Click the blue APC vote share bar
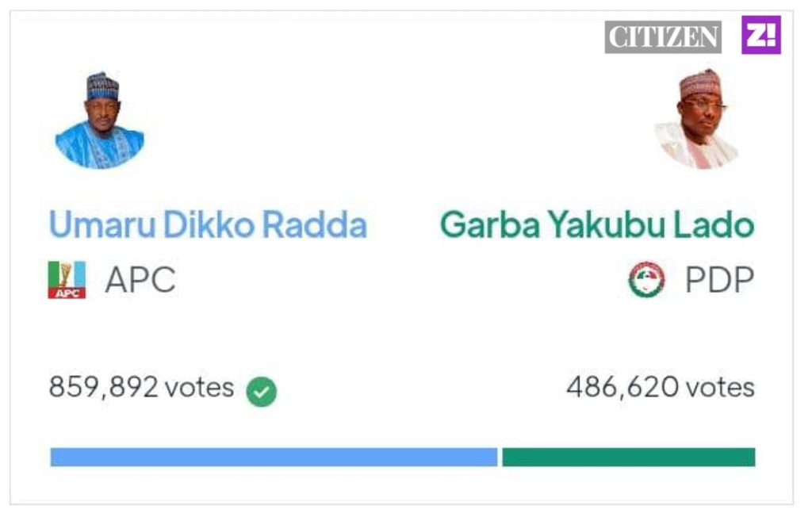The height and width of the screenshot is (525, 812). [274, 457]
